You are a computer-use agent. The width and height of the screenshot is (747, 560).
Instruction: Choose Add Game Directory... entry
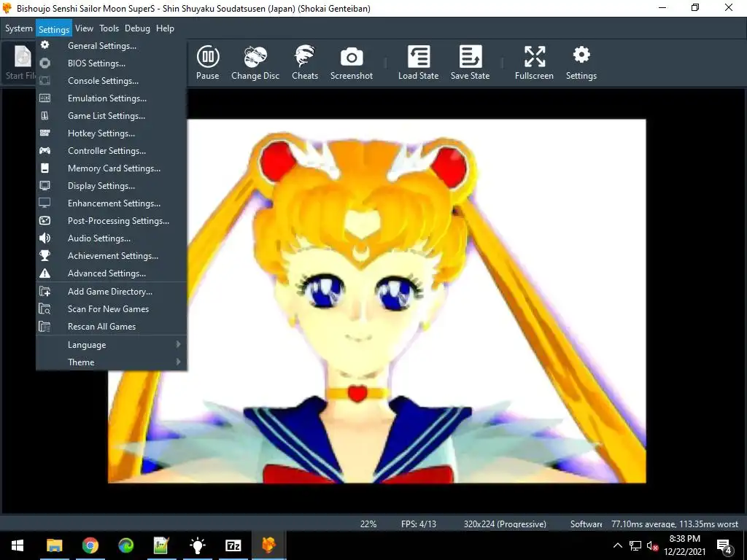click(x=112, y=291)
